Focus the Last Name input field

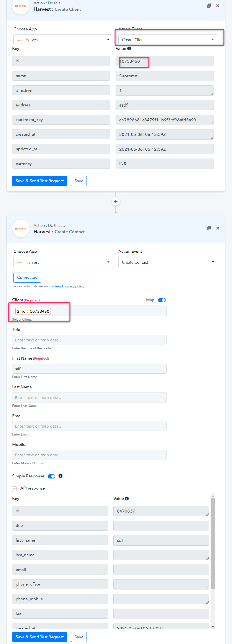tap(89, 397)
